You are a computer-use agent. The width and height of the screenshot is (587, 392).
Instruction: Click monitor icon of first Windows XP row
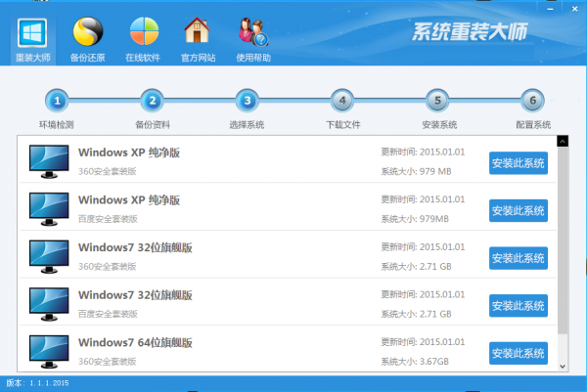click(48, 160)
